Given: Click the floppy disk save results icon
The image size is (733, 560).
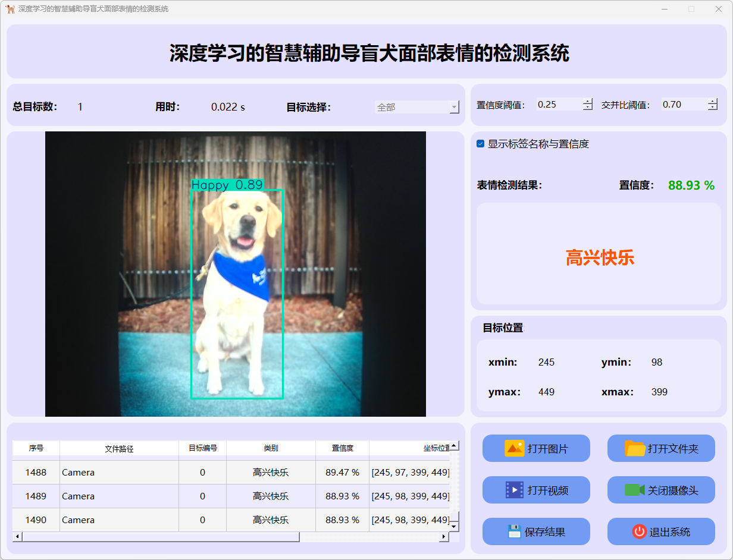Looking at the screenshot, I should [x=514, y=531].
